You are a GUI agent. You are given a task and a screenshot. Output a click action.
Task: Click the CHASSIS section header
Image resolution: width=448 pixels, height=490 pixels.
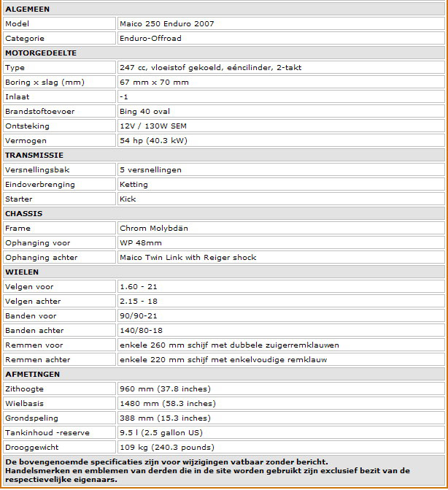click(x=224, y=213)
